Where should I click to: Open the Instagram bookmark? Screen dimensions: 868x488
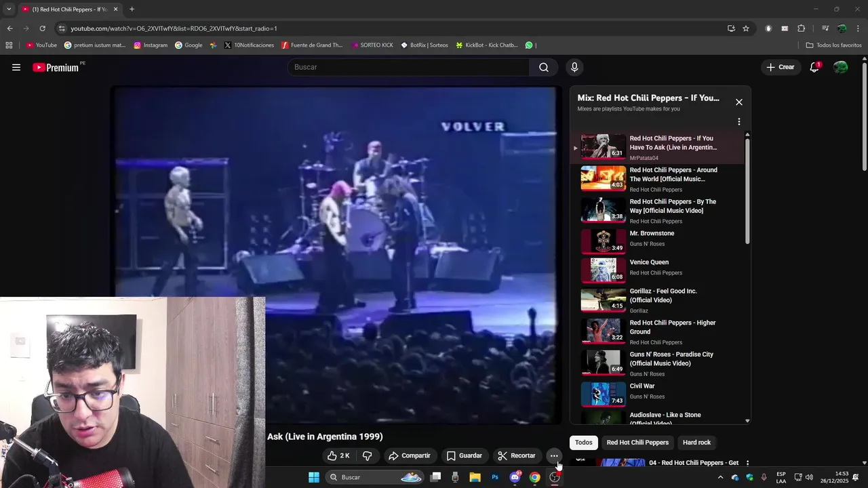click(x=151, y=45)
